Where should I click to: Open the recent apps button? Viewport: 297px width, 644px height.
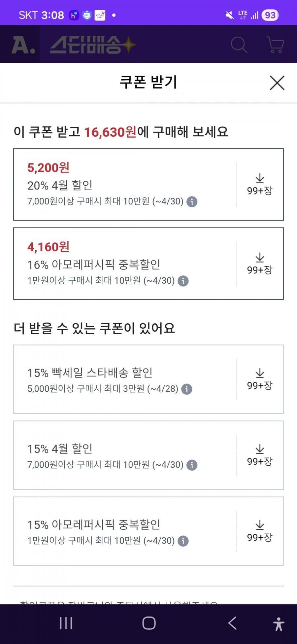66,623
